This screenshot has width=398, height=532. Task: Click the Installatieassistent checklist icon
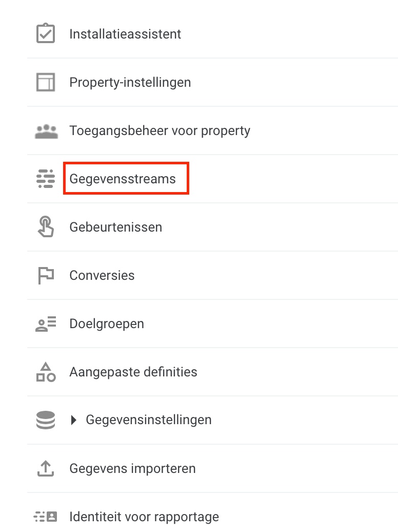click(46, 33)
